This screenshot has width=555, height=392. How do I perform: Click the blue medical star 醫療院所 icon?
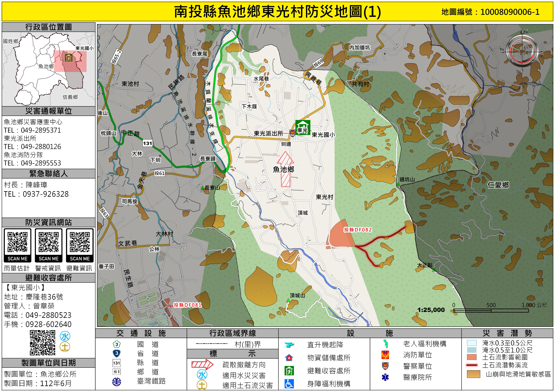(x=385, y=377)
